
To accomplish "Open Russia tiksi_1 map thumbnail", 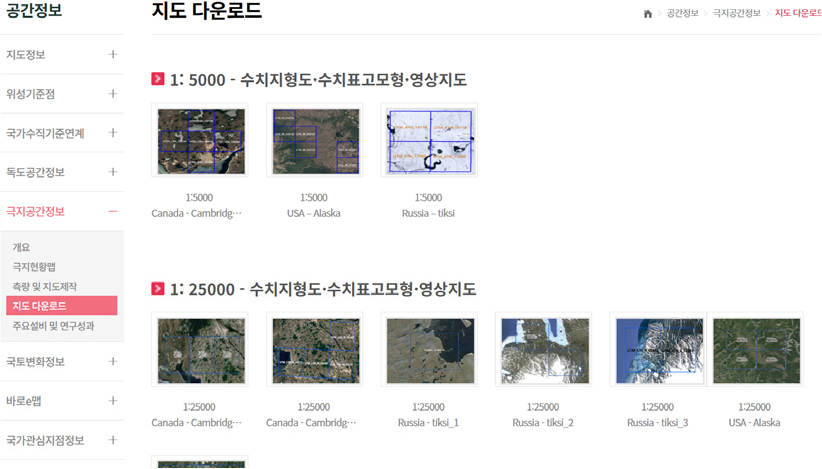I will [x=429, y=350].
